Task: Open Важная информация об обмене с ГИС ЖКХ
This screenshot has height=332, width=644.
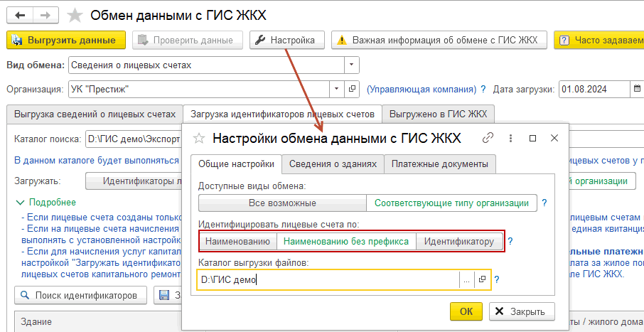Action: pos(439,41)
